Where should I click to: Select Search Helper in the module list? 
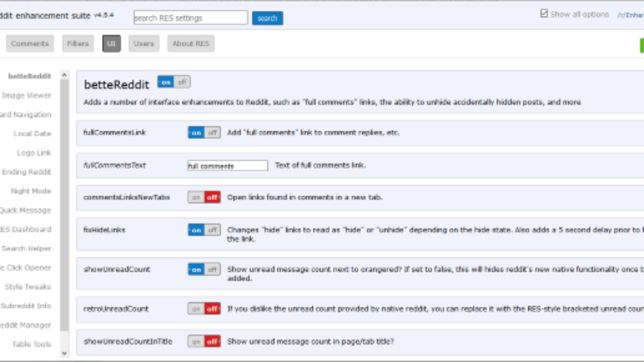26,248
